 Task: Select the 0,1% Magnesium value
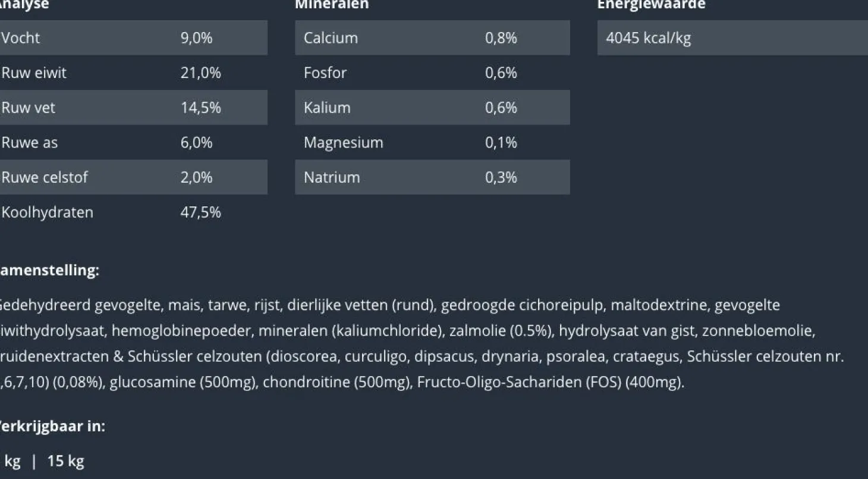(x=501, y=143)
